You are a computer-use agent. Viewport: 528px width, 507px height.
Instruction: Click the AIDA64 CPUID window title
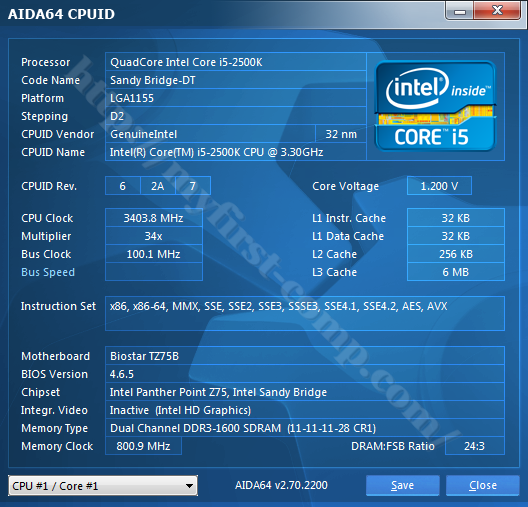click(x=61, y=14)
